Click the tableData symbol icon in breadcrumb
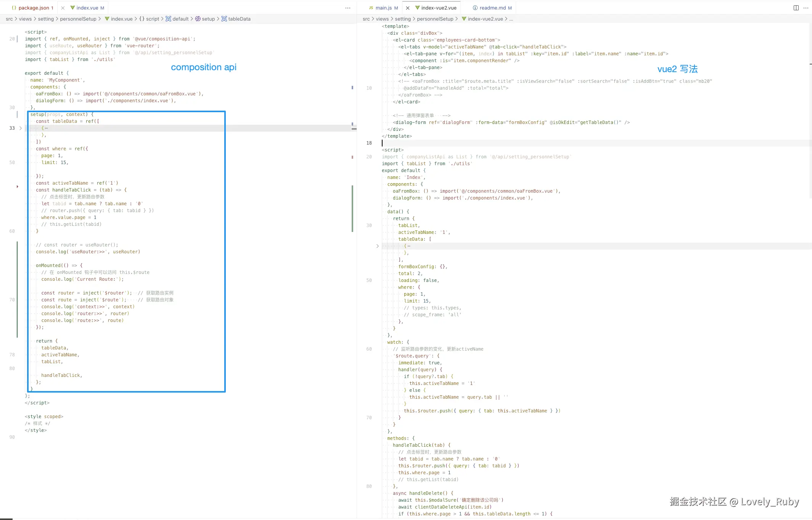The width and height of the screenshot is (812, 520). coord(224,19)
